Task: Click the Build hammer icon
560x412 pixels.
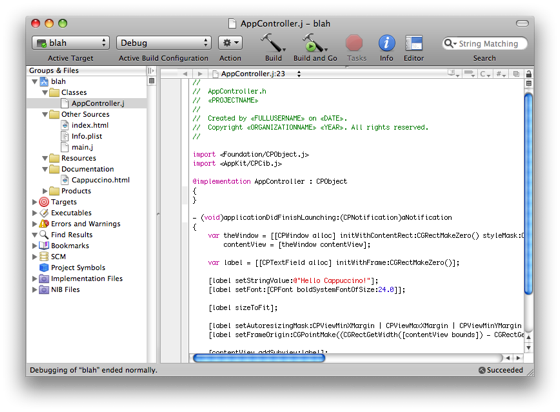Action: pyautogui.click(x=273, y=43)
